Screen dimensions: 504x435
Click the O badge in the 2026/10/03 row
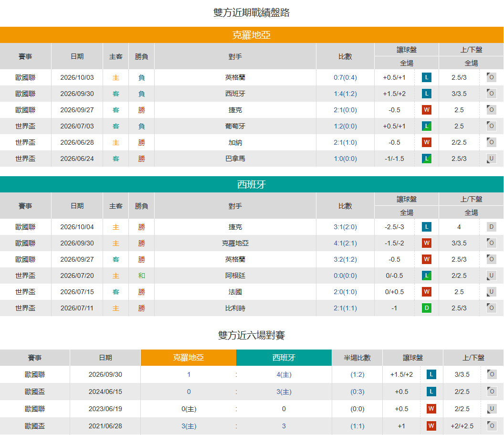pos(492,77)
